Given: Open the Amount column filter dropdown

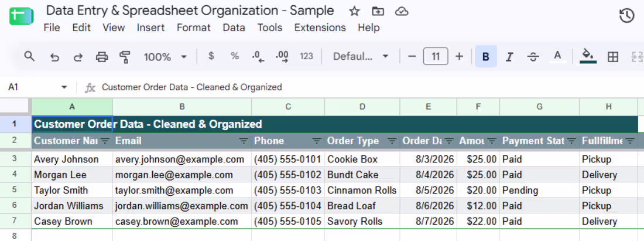Looking at the screenshot, I should coord(492,141).
